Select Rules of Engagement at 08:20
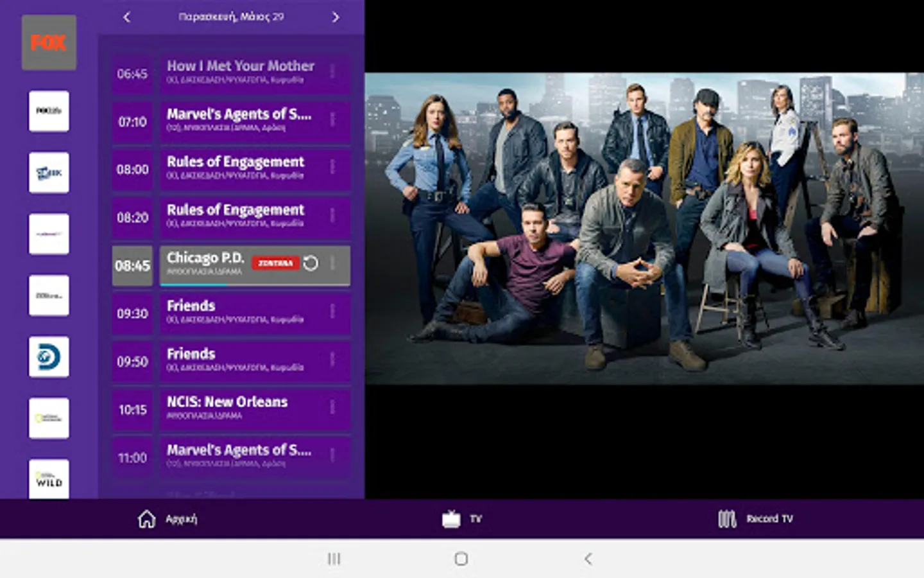The image size is (924, 578). (x=255, y=217)
